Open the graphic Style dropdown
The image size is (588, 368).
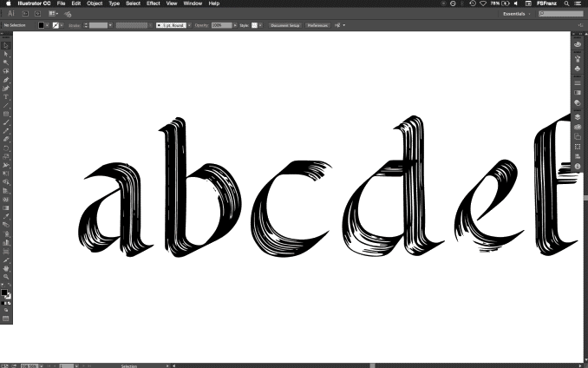coord(260,25)
